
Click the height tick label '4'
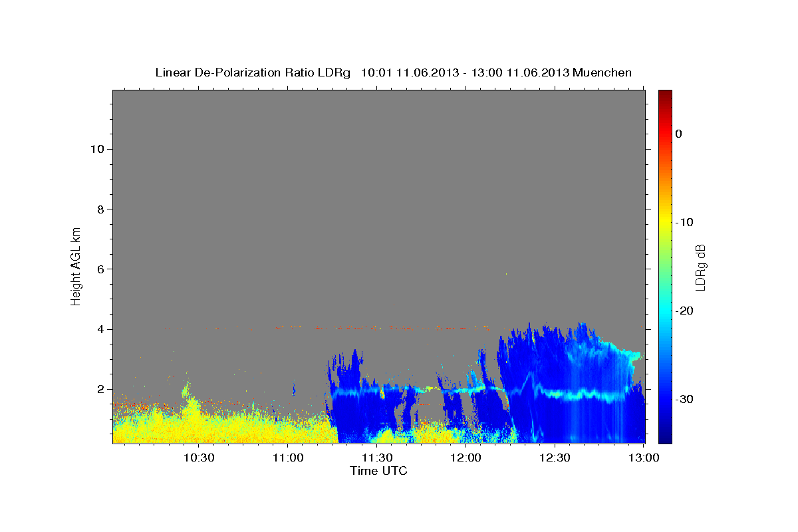click(x=101, y=329)
